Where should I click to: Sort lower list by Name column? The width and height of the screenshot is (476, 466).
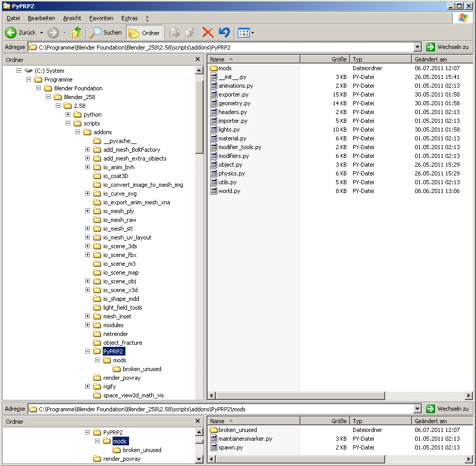(254, 421)
